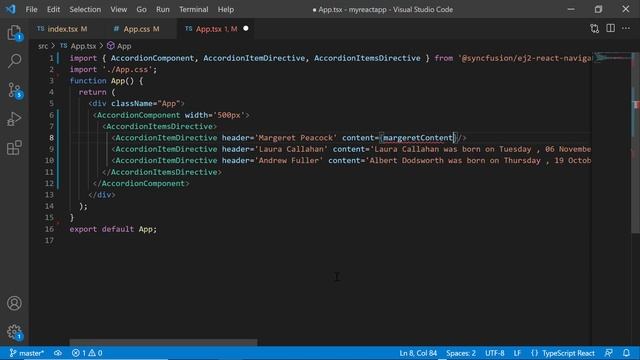Click the vertical scrollbar in editor

point(636,143)
